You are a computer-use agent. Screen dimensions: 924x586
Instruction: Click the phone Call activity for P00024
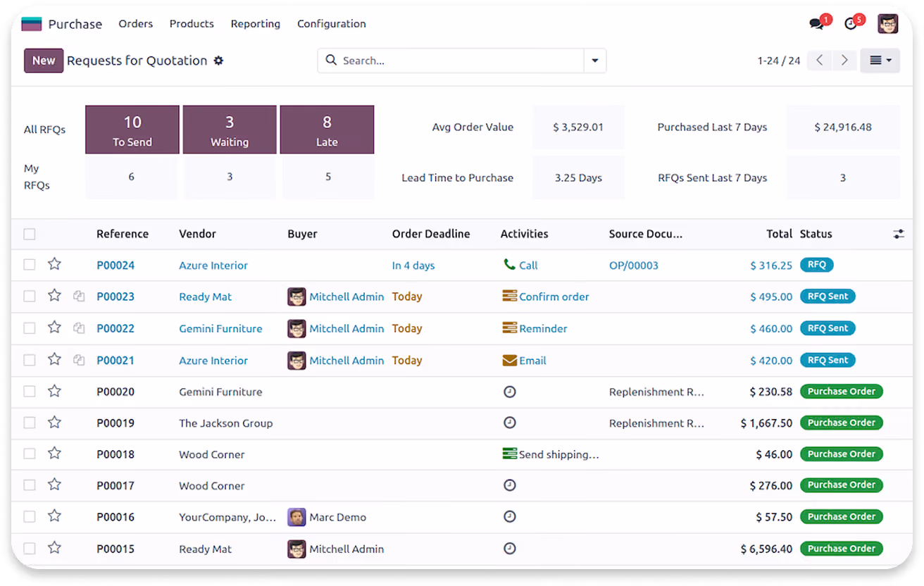(x=520, y=265)
